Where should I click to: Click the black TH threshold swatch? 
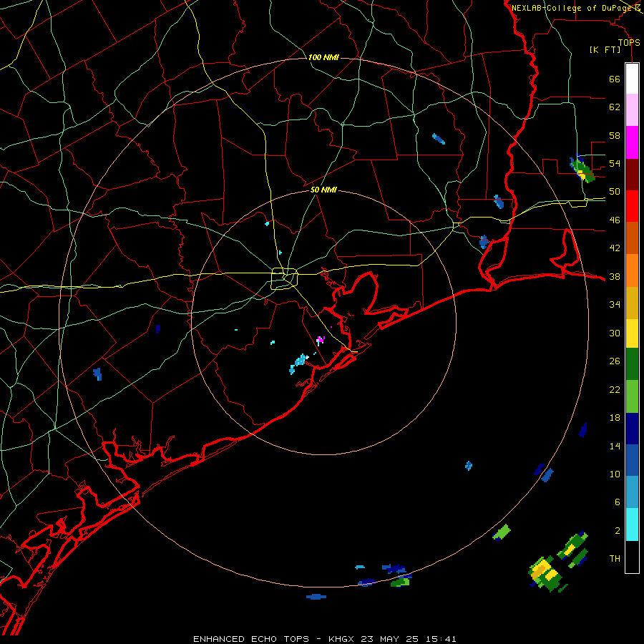coord(632,557)
